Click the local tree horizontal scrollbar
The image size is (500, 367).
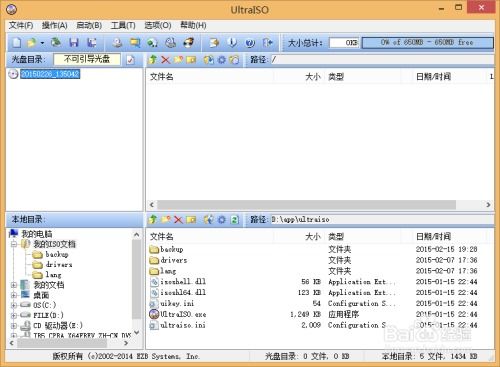(62, 343)
